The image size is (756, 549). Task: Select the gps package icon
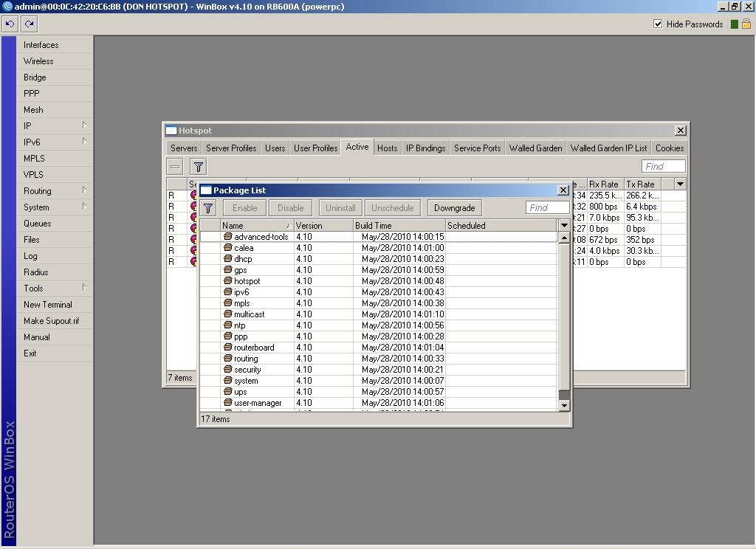(228, 269)
